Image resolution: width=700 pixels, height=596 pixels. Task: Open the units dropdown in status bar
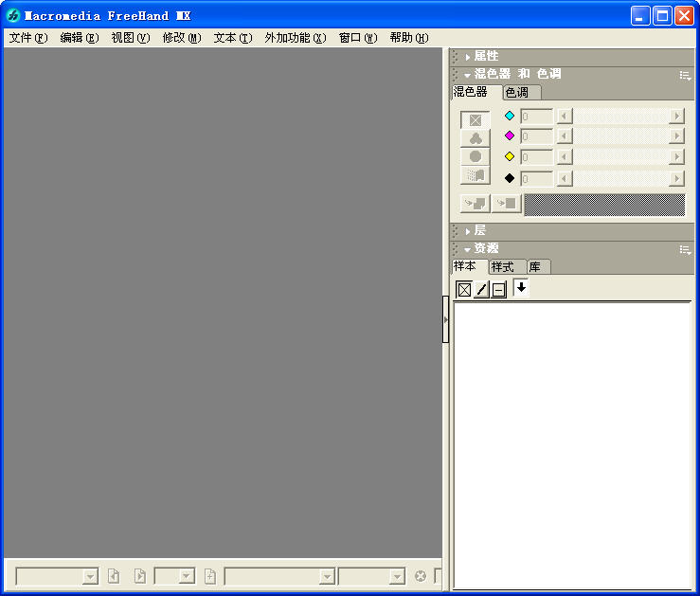point(397,577)
